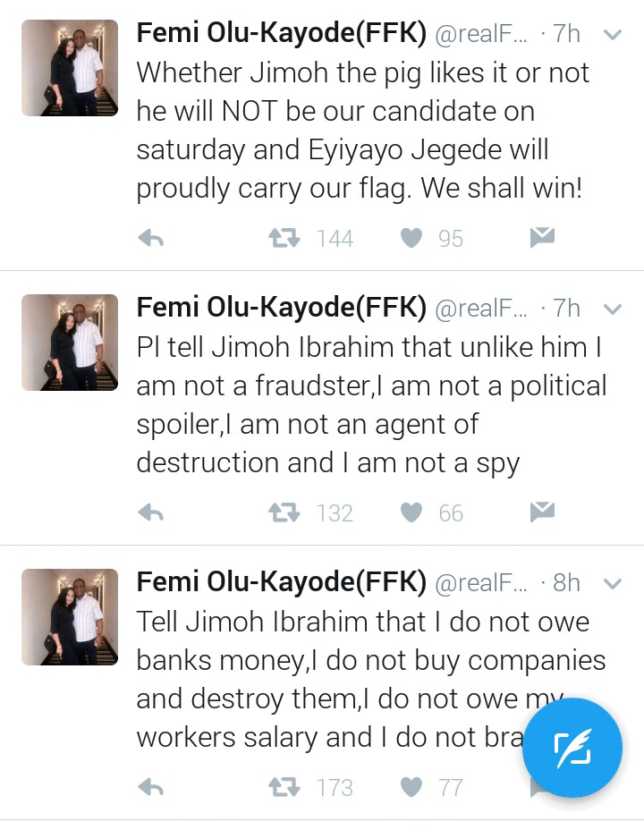
Task: Send the first tweet via direct message
Action: (541, 237)
